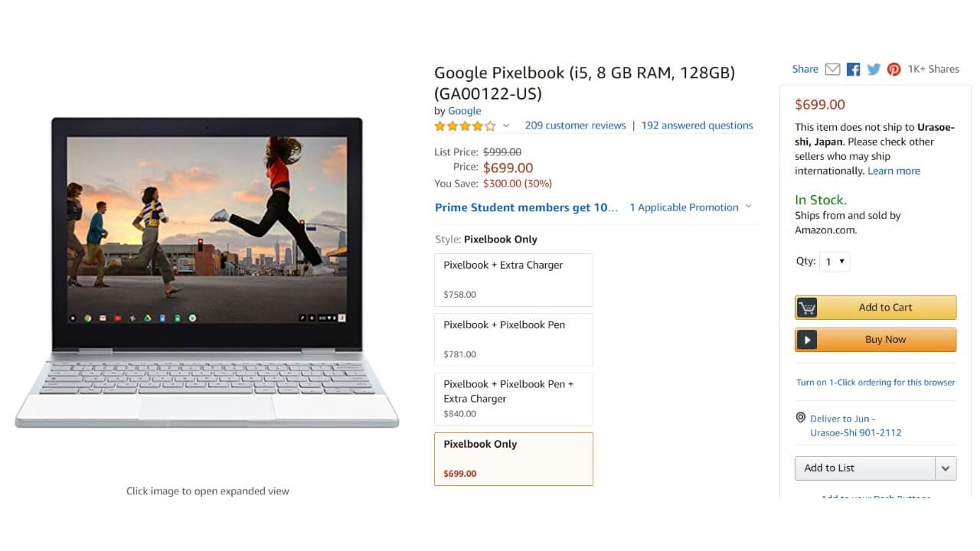Share product via email envelope icon
The width and height of the screenshot is (980, 551).
coord(832,70)
